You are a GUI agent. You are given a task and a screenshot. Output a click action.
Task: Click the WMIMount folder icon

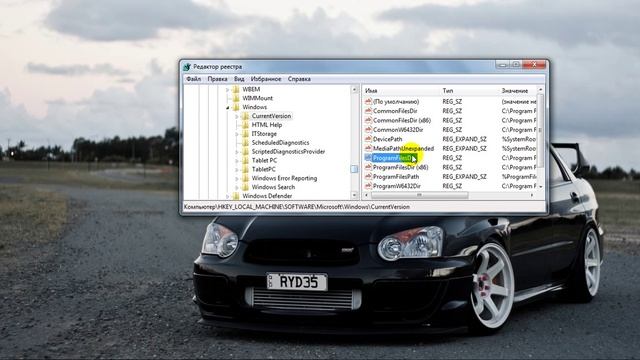pos(236,98)
